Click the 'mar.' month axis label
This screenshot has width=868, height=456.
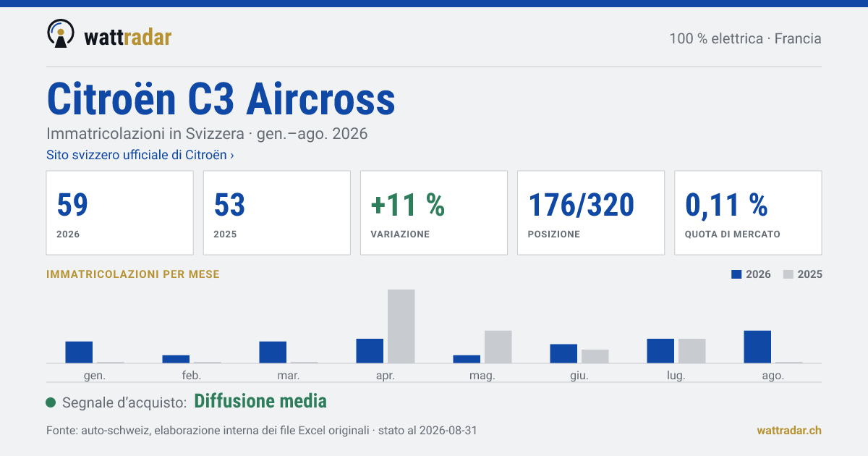(289, 376)
